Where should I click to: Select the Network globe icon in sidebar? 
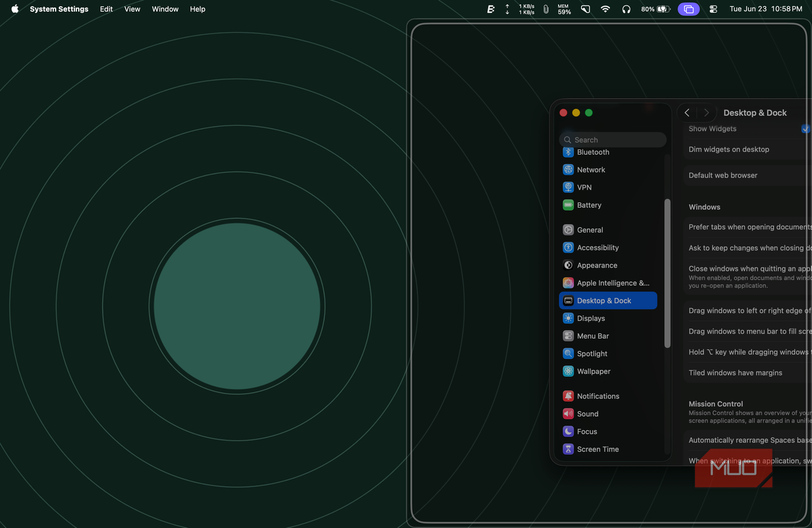tap(568, 170)
